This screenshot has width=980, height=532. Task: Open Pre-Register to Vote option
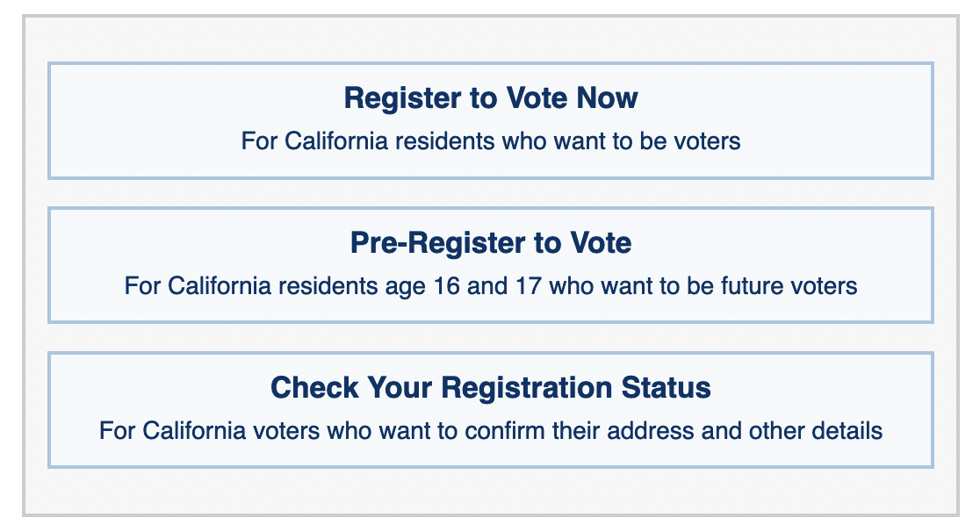click(490, 265)
